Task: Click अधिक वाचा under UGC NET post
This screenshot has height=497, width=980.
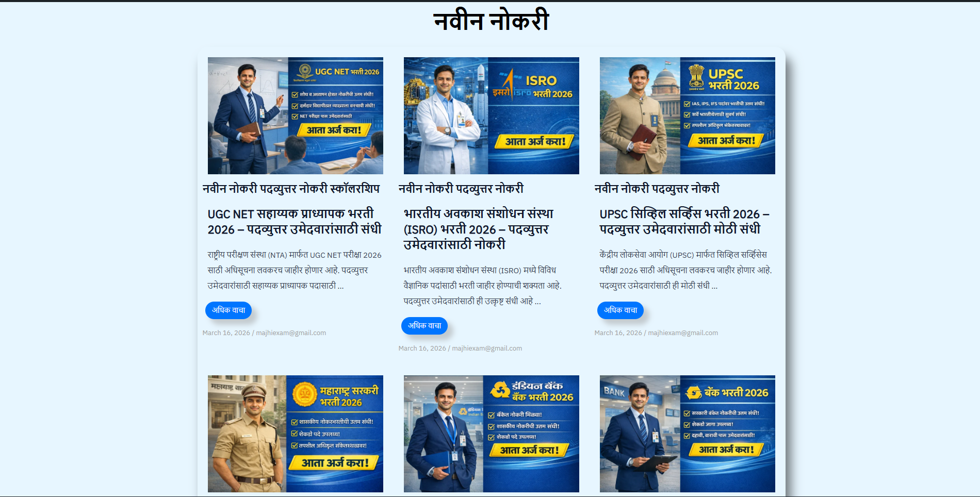Action: tap(228, 310)
